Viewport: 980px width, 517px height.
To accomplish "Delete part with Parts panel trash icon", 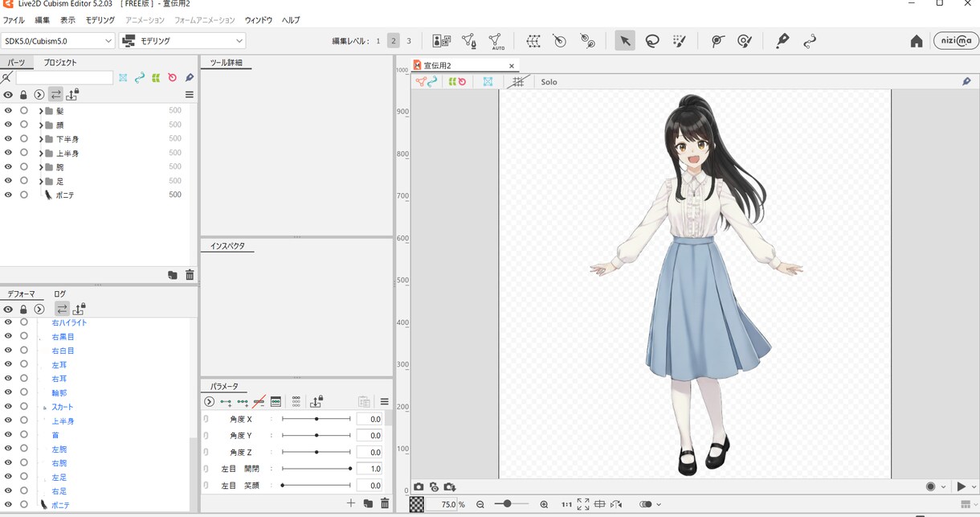I will [x=190, y=275].
